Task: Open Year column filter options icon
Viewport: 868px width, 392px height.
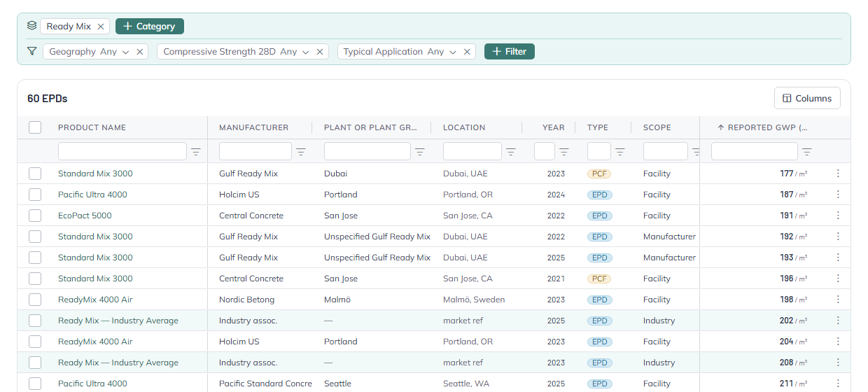Action: (564, 152)
